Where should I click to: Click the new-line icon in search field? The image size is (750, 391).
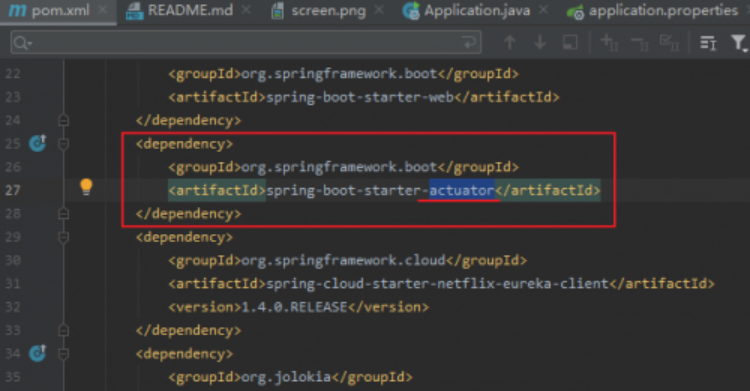click(469, 43)
